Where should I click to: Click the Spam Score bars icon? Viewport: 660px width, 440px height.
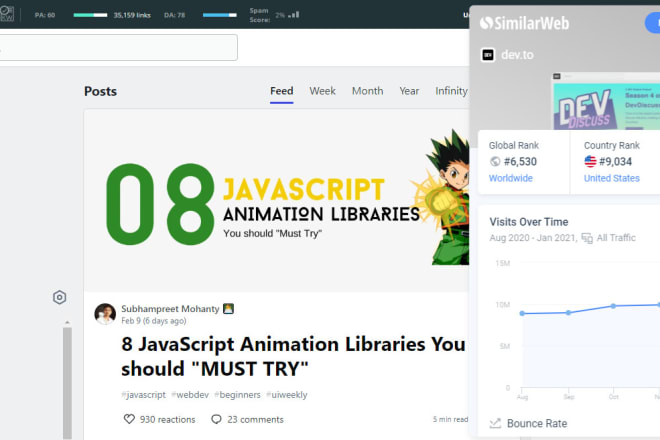tap(294, 15)
